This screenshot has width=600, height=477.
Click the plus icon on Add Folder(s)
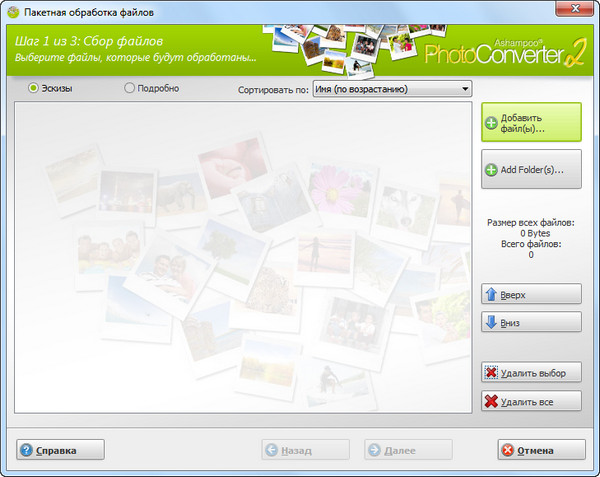[x=491, y=171]
